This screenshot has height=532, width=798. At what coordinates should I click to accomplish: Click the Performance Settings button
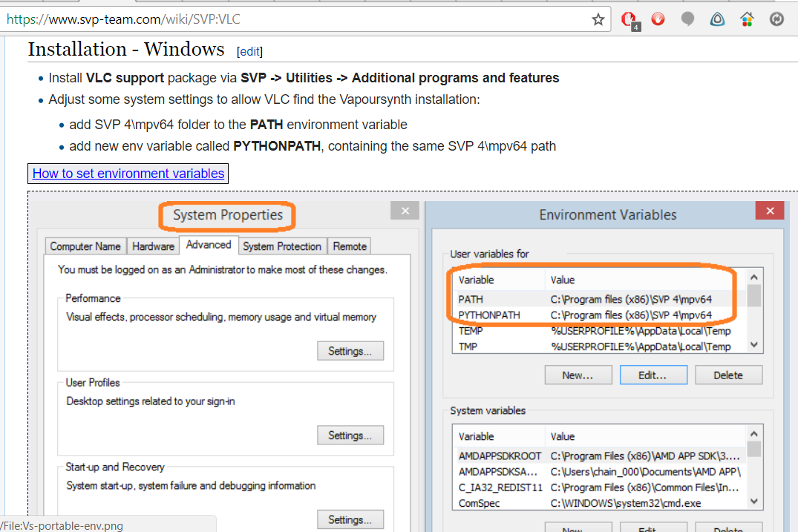pos(350,351)
